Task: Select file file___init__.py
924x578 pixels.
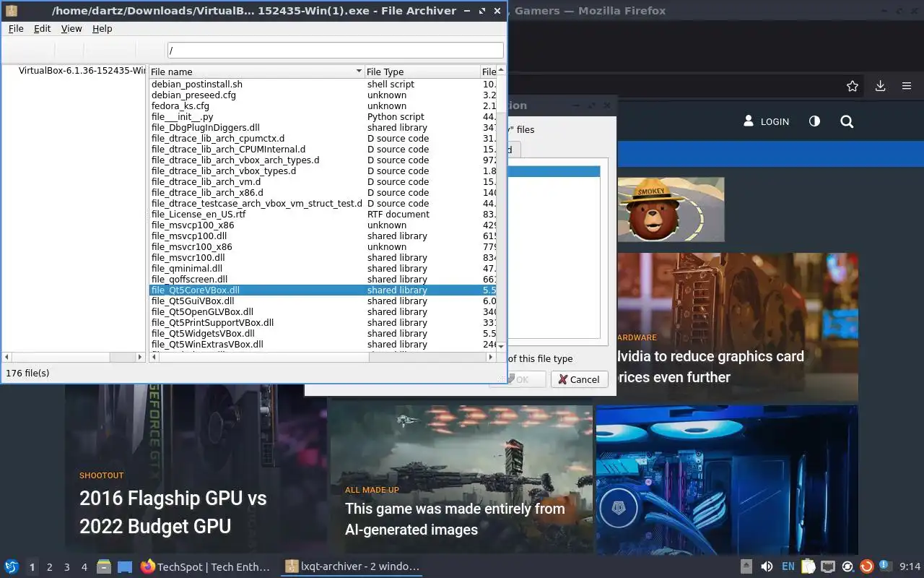Action: tap(323, 117)
